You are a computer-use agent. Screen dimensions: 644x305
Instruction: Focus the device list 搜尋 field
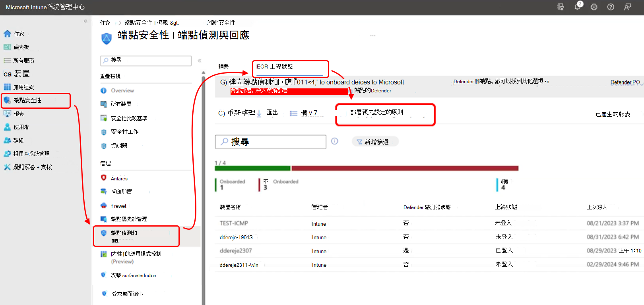point(271,142)
